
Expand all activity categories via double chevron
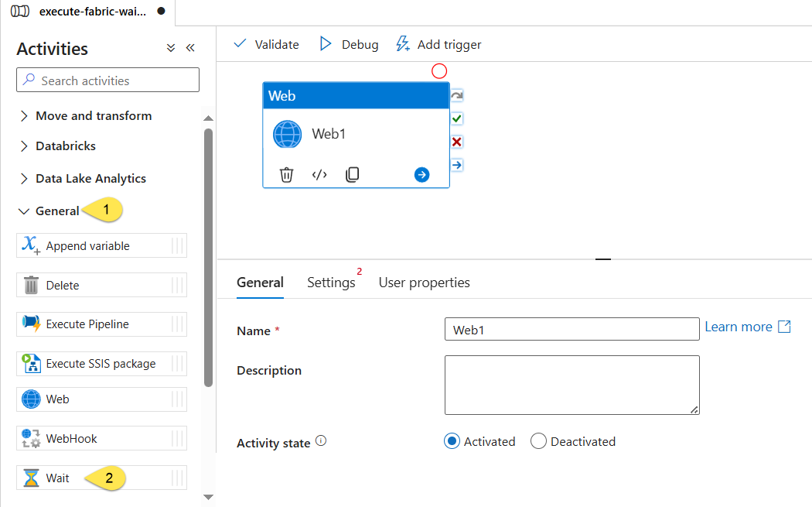coord(171,48)
